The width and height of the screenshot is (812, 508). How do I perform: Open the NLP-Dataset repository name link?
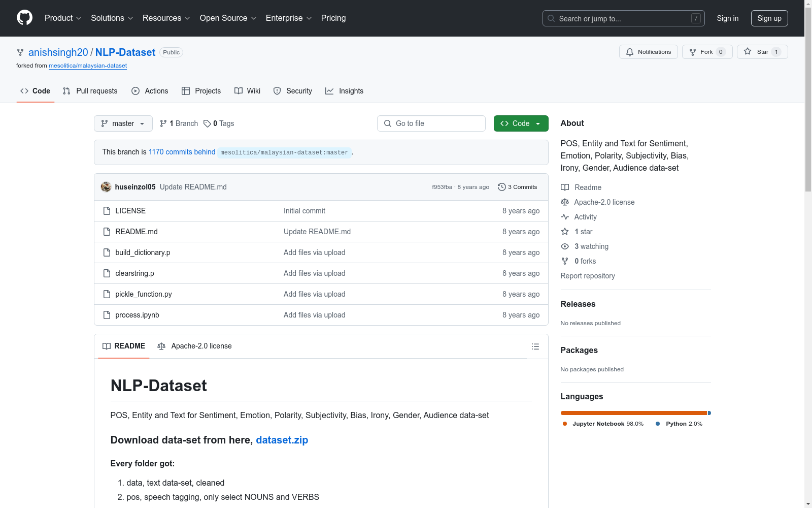click(125, 52)
